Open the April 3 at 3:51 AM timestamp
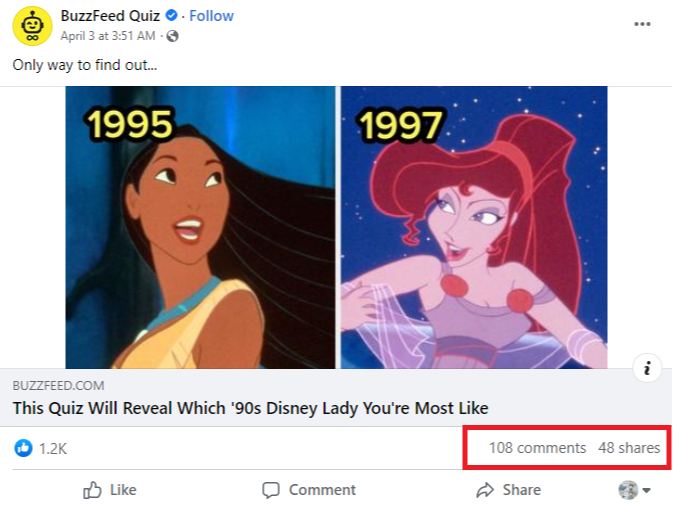The width and height of the screenshot is (673, 506). coord(108,36)
